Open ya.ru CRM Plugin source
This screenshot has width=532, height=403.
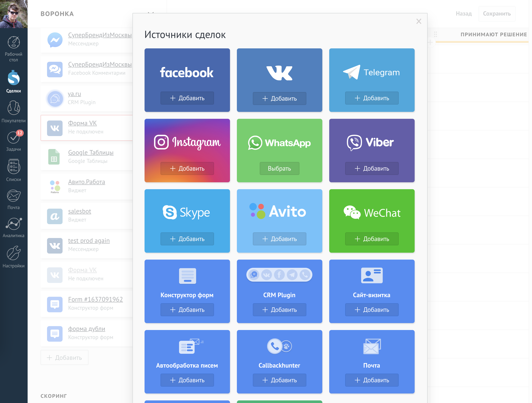tap(74, 94)
